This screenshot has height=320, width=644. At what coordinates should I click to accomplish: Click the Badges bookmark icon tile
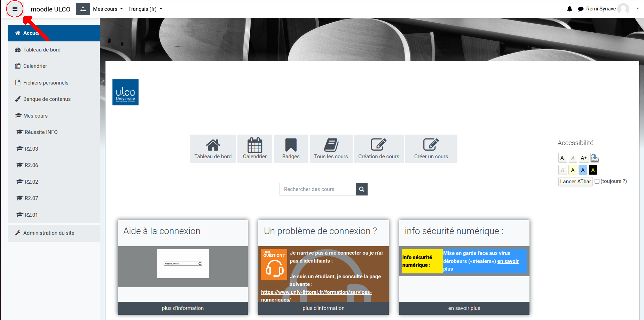tap(291, 149)
